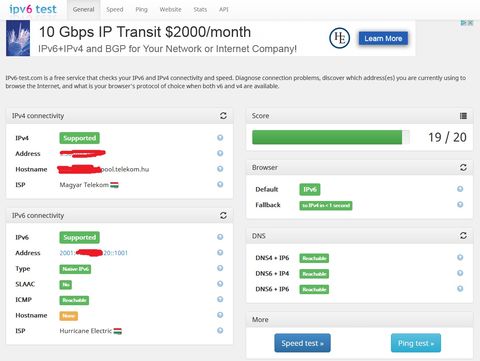Click the 19 / 20 score value

click(x=447, y=137)
